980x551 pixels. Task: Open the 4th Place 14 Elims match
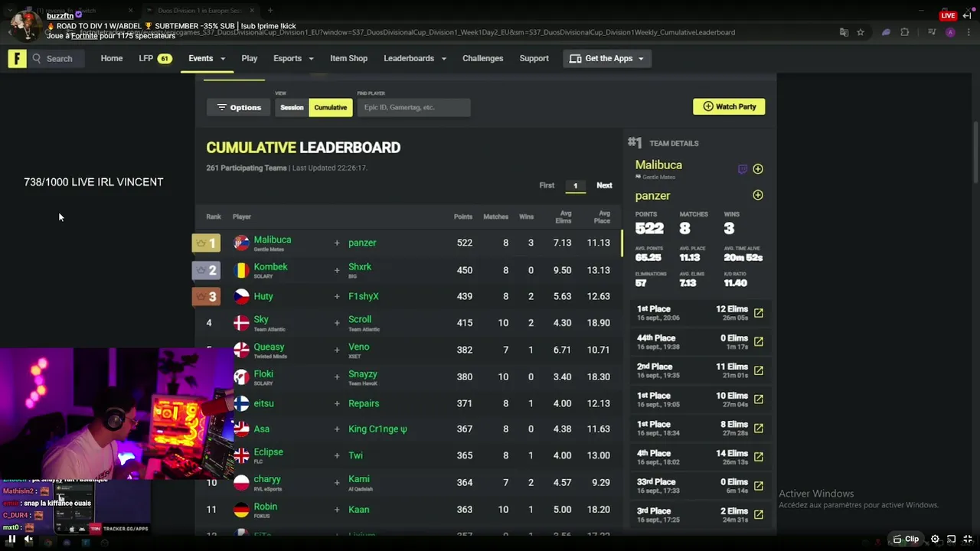758,457
